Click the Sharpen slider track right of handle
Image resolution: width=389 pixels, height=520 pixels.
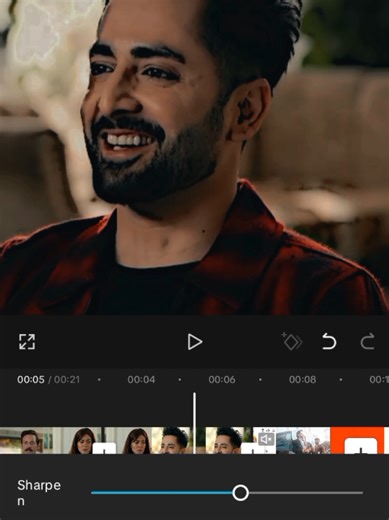coord(306,493)
